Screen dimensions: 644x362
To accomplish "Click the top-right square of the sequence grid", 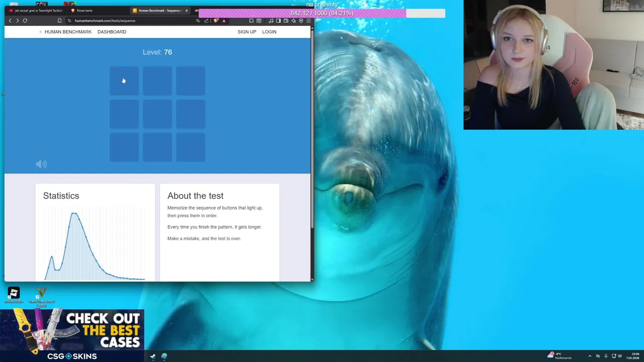I will tap(191, 81).
